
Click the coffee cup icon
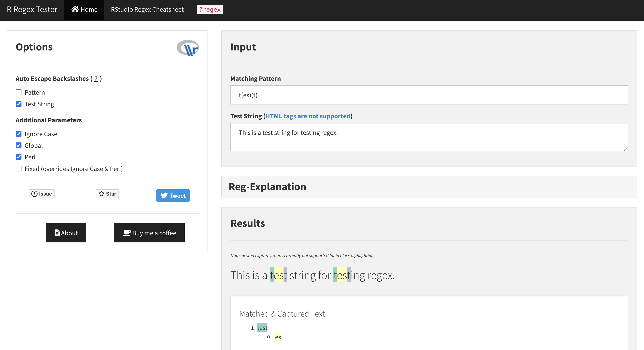(127, 233)
